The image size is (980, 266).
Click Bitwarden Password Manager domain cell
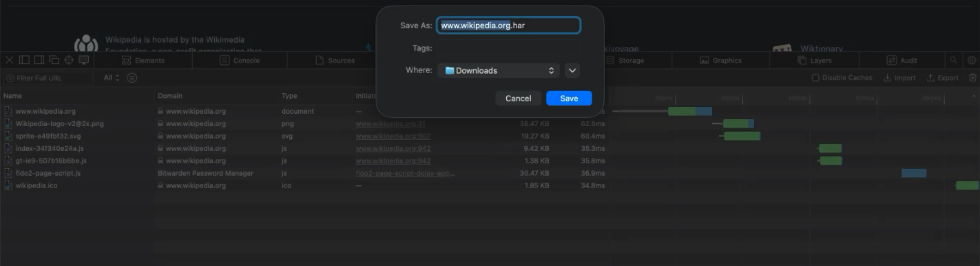(205, 173)
